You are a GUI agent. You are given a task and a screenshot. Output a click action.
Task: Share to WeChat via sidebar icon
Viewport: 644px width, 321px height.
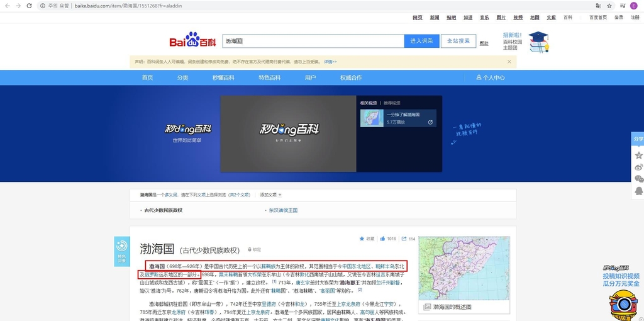click(638, 179)
